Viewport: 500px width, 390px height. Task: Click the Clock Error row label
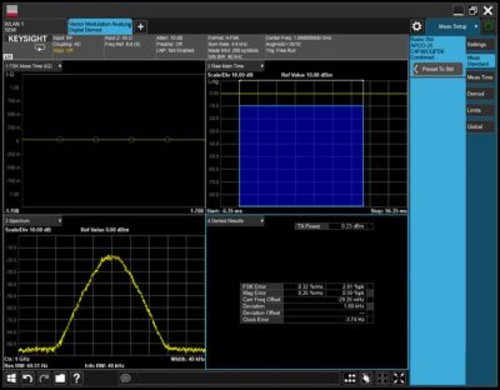click(x=262, y=319)
